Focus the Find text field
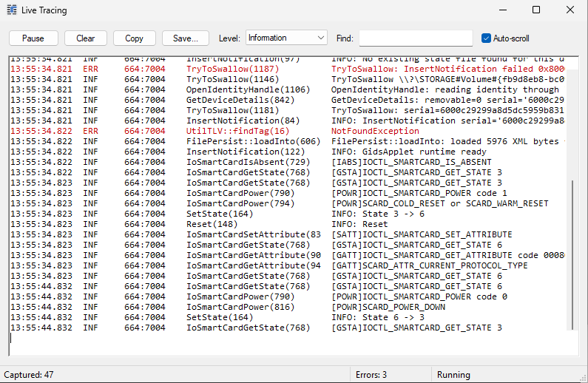Screen dimensions: 588x383 [x=416, y=38]
